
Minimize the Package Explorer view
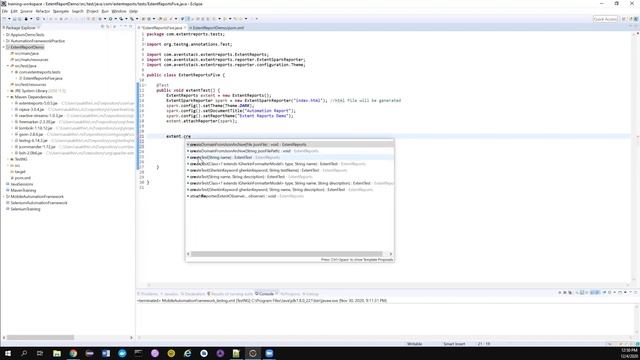pyautogui.click(x=125, y=27)
